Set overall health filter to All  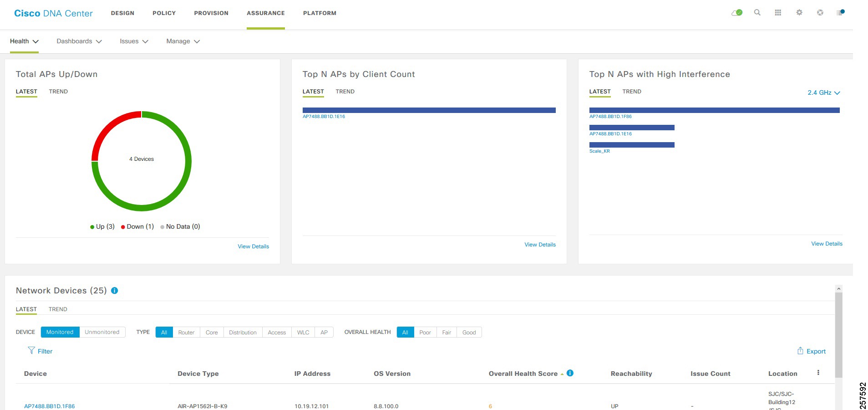tap(405, 332)
